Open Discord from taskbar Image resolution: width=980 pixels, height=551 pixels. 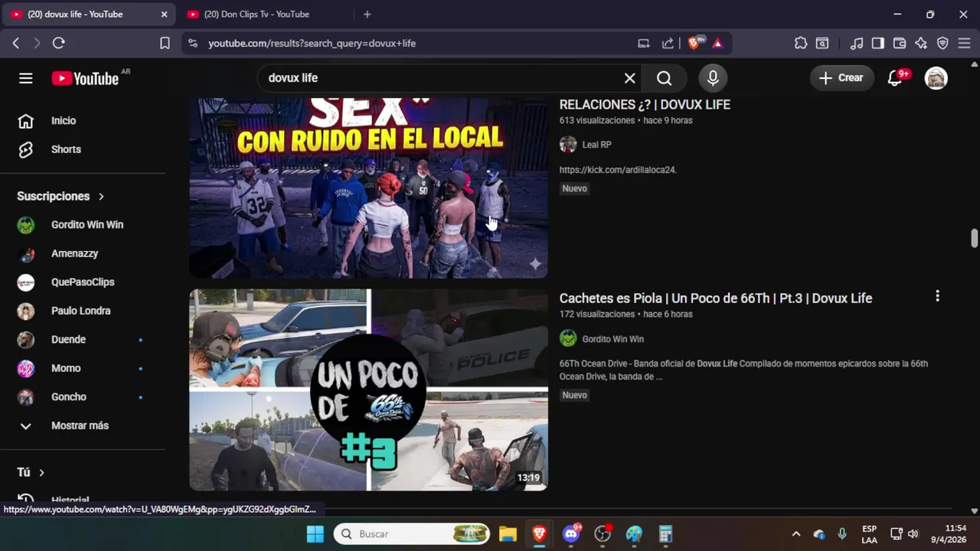pyautogui.click(x=571, y=534)
